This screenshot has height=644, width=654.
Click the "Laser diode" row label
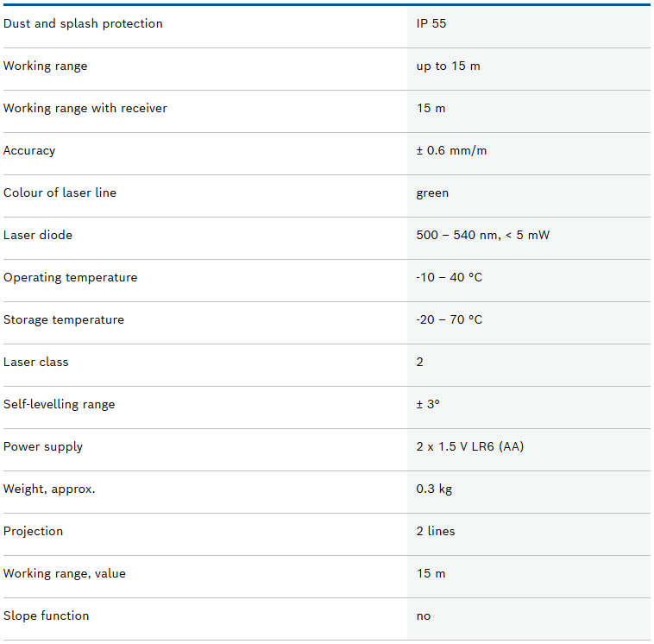(38, 235)
